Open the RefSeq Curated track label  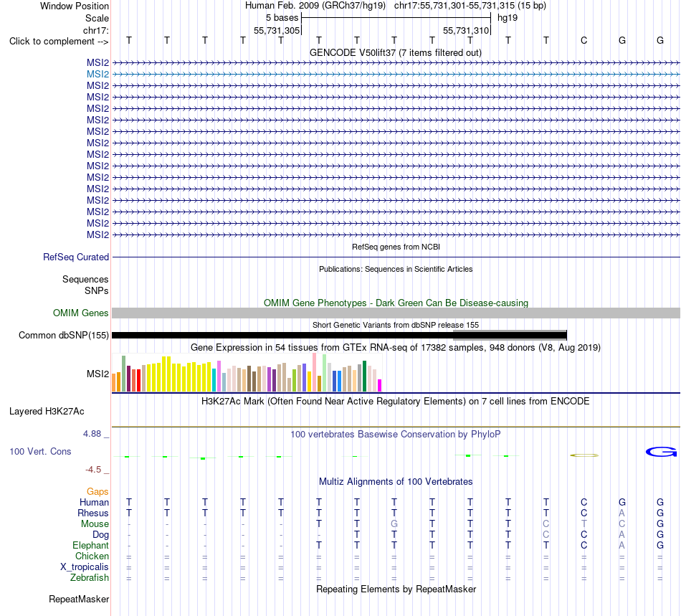pyautogui.click(x=76, y=257)
